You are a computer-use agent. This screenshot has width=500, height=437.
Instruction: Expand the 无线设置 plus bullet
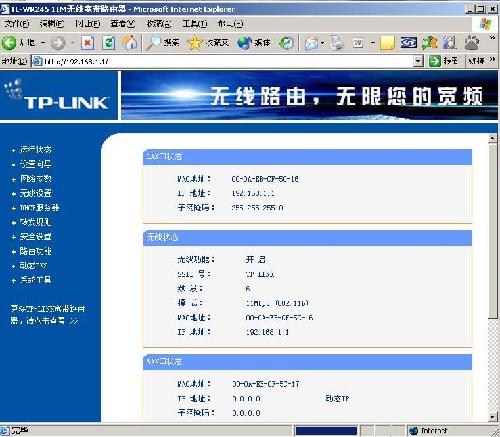[14, 194]
